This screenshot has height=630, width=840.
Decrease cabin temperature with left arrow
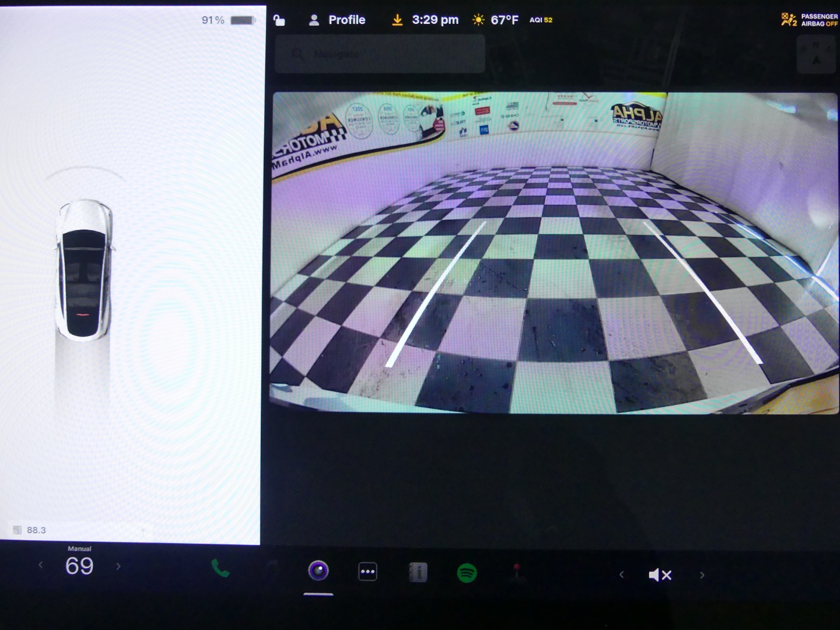coord(40,565)
